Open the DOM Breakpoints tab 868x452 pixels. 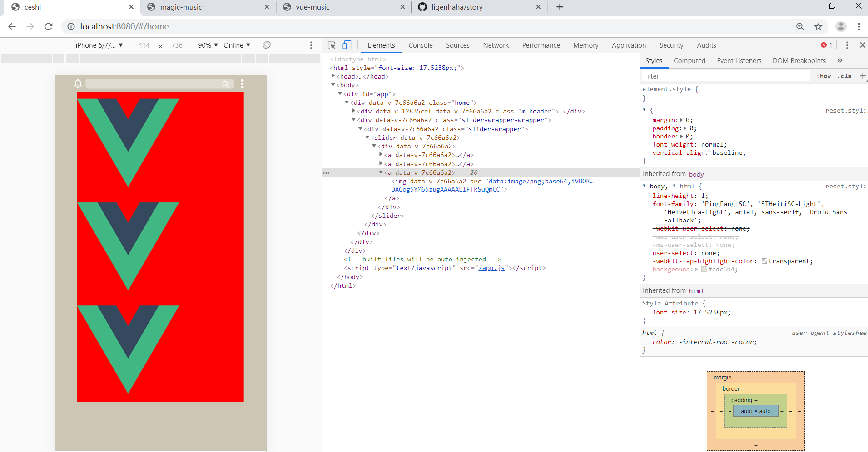tap(799, 61)
